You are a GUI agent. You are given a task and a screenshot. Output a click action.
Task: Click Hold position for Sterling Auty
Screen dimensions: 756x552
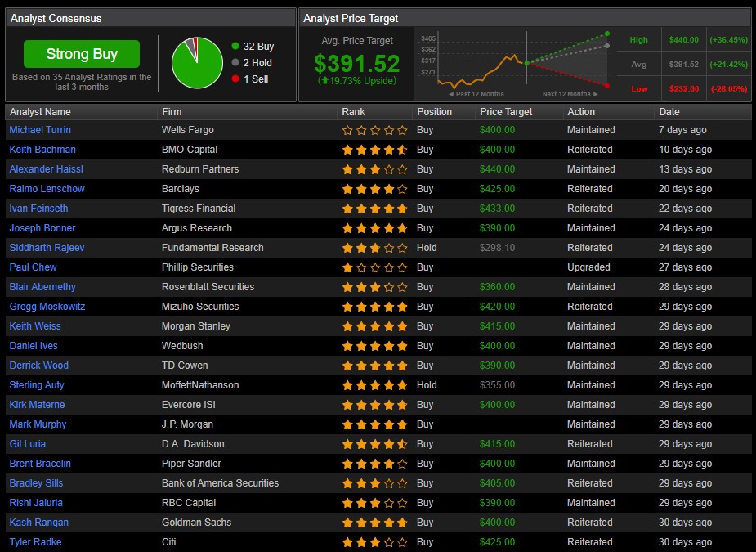427,385
